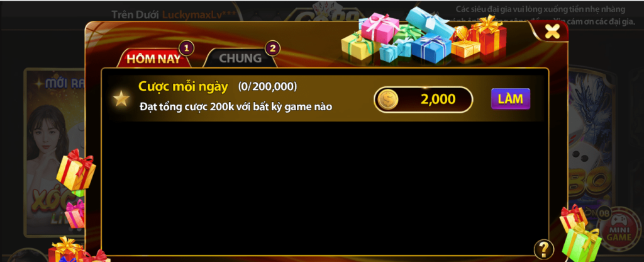
Task: Open the MINI GAME round icon
Action: (616, 229)
